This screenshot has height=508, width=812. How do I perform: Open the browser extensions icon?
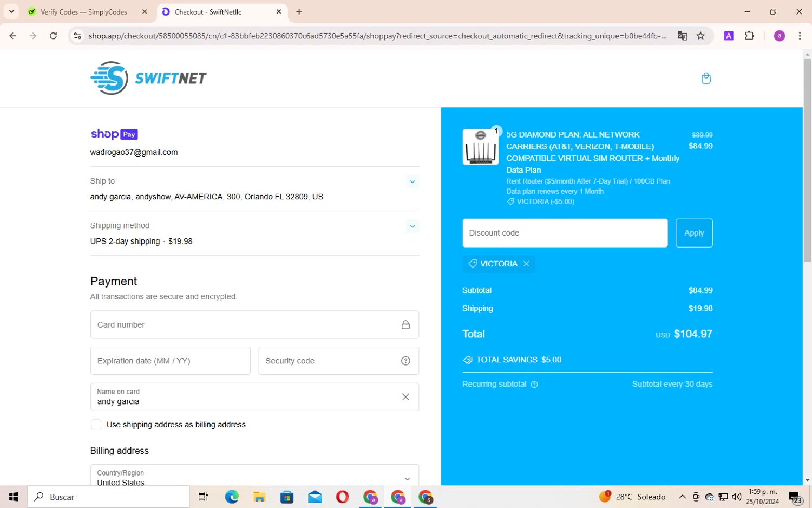coord(749,36)
